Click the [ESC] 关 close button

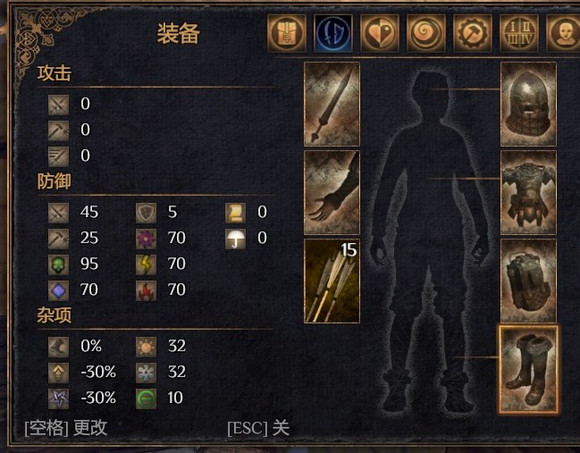click(258, 428)
